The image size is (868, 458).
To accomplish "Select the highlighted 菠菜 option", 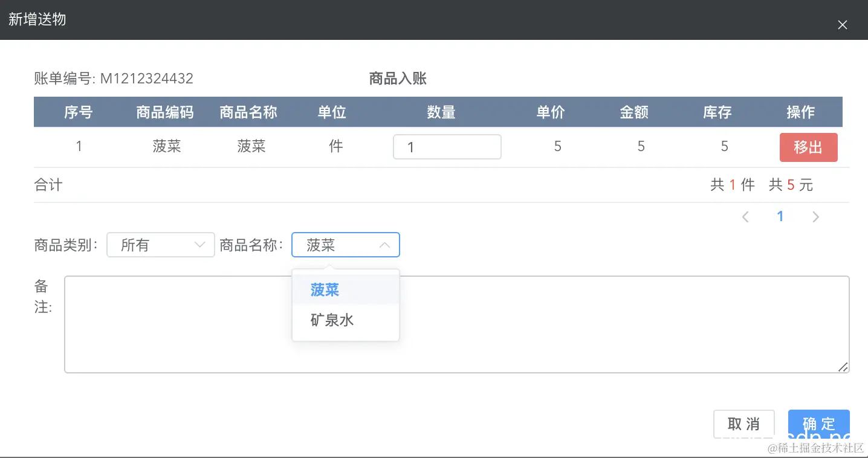I will 324,290.
